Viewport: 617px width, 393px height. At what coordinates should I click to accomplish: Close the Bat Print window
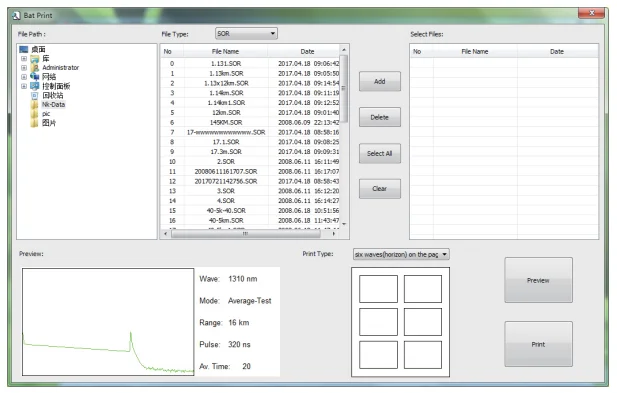tap(591, 13)
